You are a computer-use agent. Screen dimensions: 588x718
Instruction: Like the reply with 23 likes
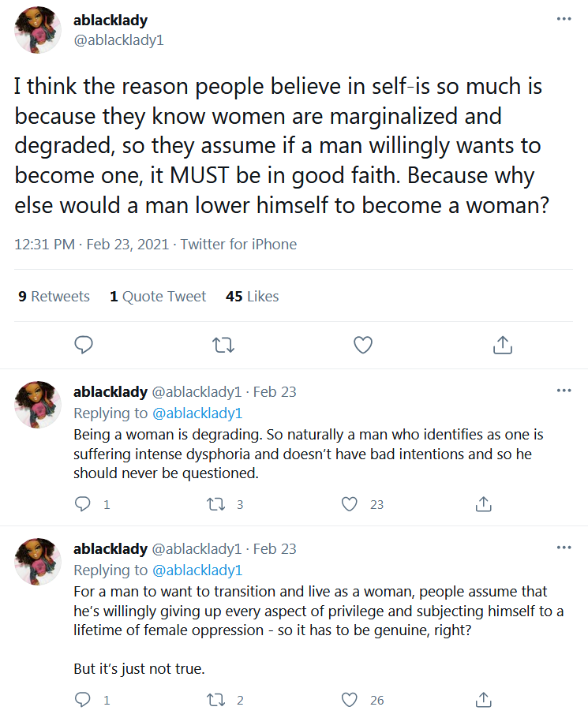[350, 504]
